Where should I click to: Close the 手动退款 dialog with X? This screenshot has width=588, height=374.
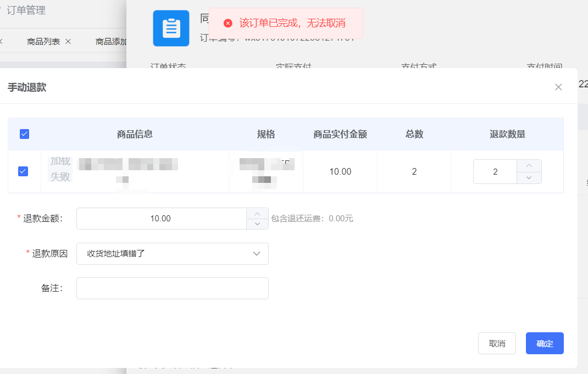(558, 87)
